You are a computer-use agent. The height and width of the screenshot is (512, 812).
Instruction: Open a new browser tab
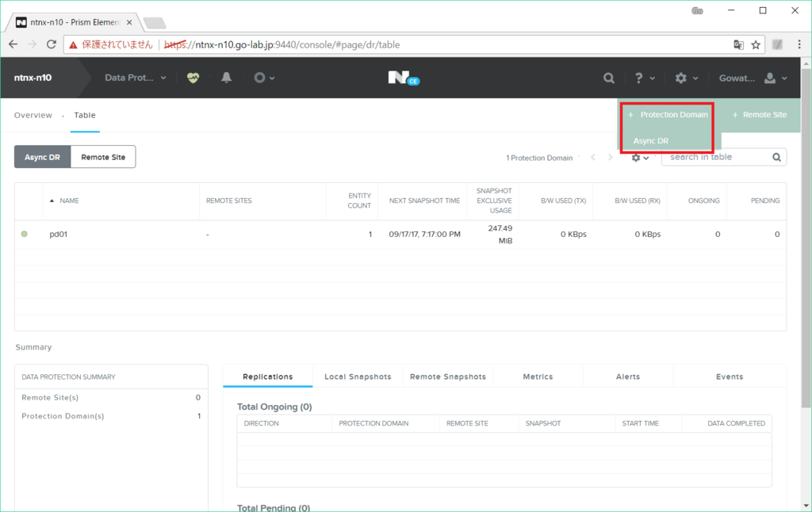(x=155, y=23)
